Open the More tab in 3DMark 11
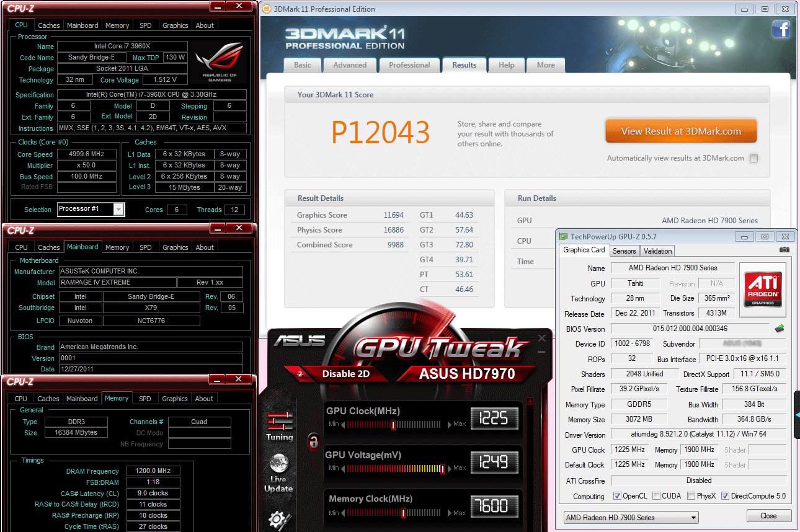Image resolution: width=800 pixels, height=532 pixels. (546, 65)
